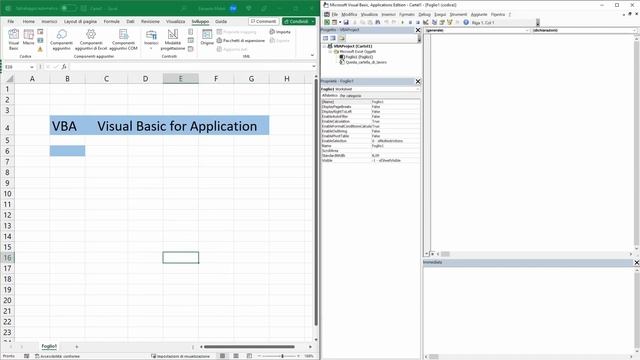
Task: Click the Save icon in the VBA toolbar
Action: (x=346, y=22)
